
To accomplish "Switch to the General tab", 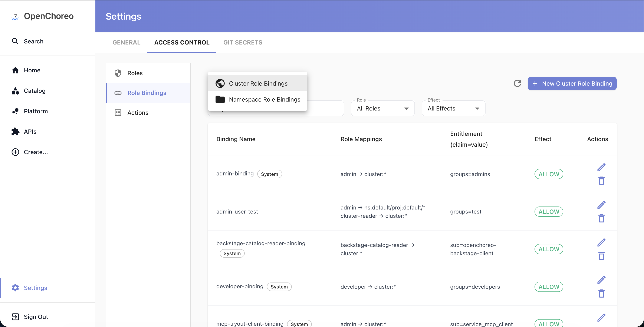I will point(126,42).
